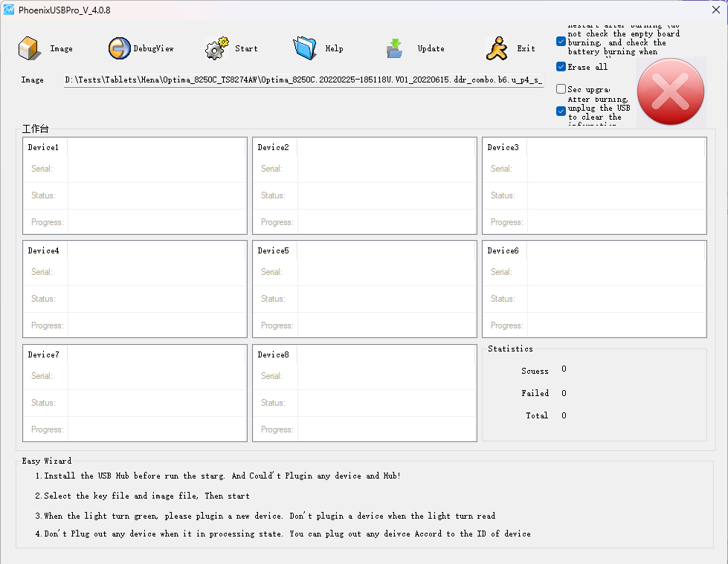Screen dimensions: 728x564
Task: Uncheck the Erase all checkbox
Action: click(x=561, y=67)
